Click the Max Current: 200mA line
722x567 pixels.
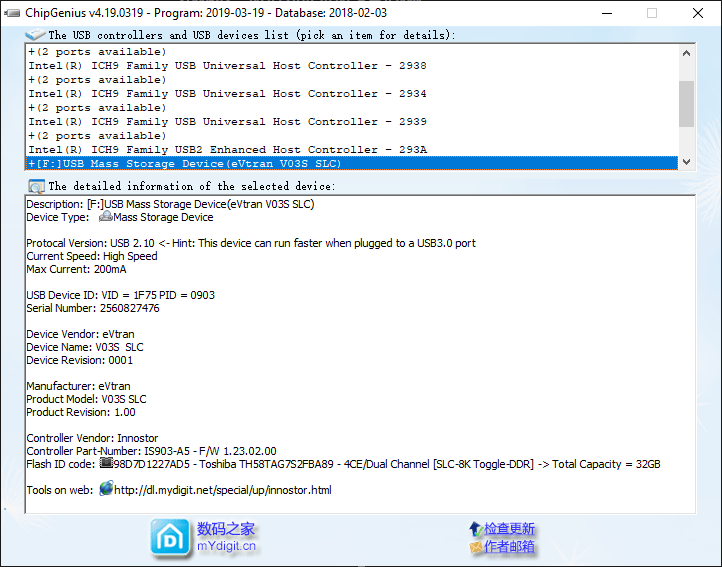[x=76, y=269]
